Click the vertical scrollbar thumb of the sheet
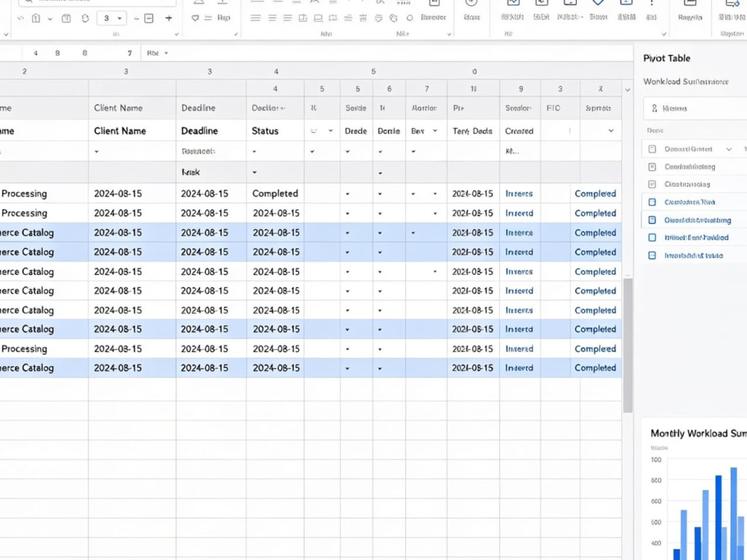Image resolution: width=747 pixels, height=560 pixels. (628, 345)
